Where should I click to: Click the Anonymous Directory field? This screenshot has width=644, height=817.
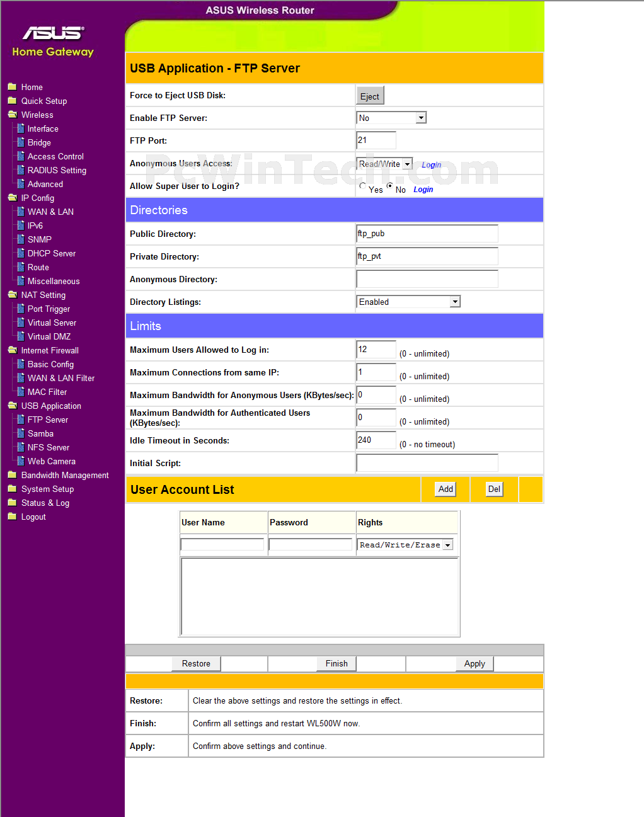pyautogui.click(x=427, y=278)
